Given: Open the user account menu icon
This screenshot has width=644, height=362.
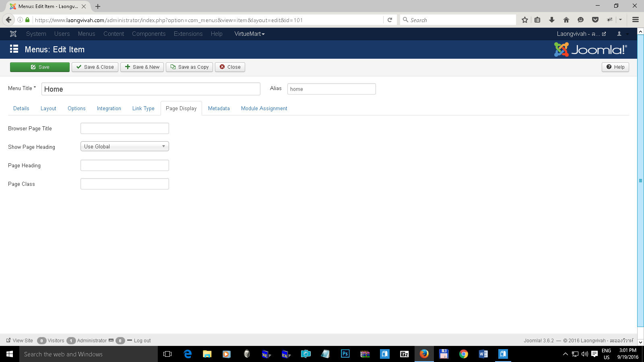Looking at the screenshot, I should [x=619, y=34].
